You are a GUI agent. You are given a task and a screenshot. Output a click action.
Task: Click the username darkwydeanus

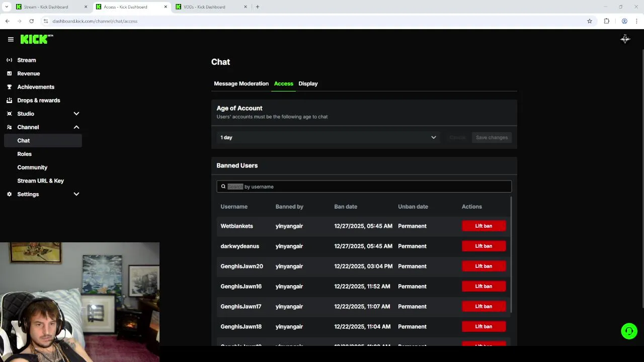coord(239,246)
